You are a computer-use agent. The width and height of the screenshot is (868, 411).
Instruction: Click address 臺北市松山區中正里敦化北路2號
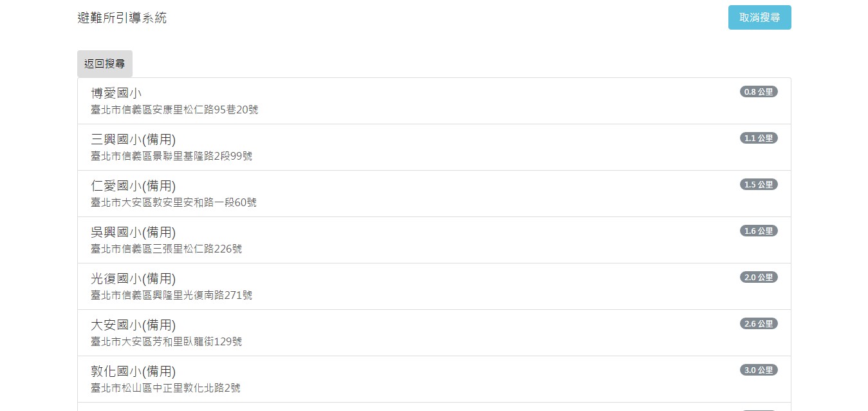click(166, 388)
